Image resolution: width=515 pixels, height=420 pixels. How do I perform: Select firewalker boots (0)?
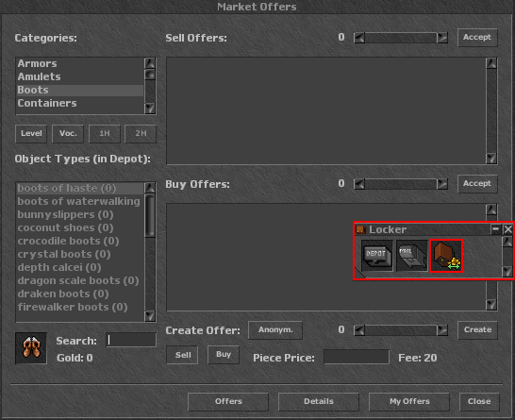[80, 307]
